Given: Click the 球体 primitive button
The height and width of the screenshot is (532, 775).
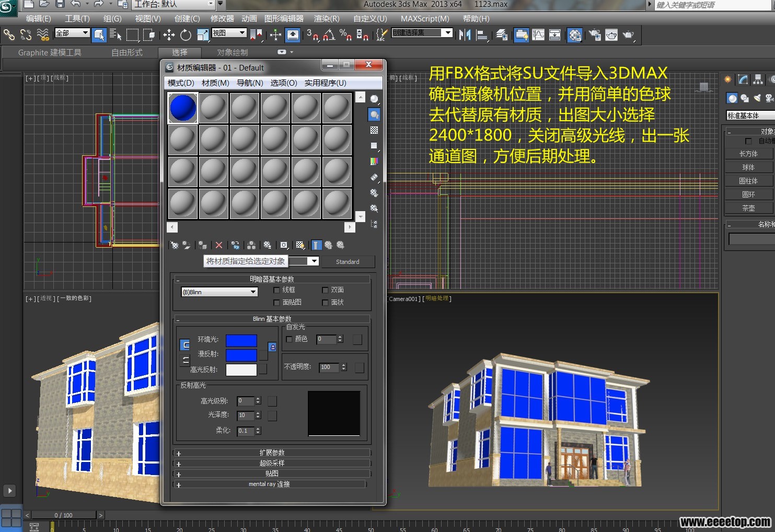Looking at the screenshot, I should coord(748,167).
